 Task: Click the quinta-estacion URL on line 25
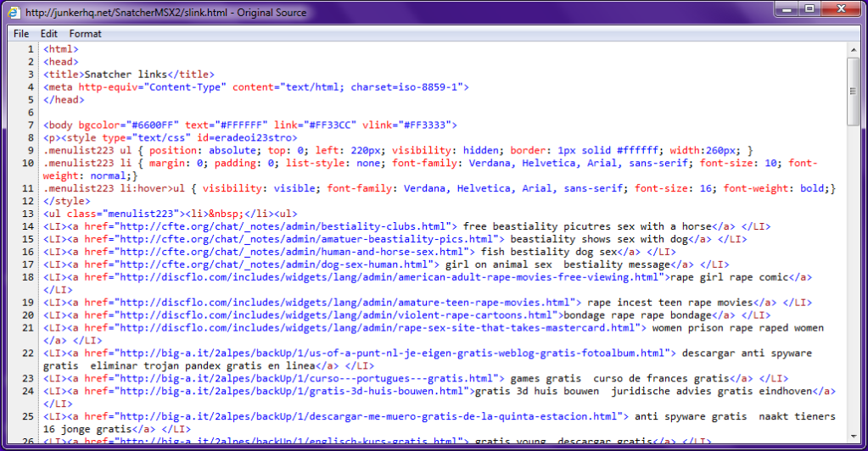point(369,417)
